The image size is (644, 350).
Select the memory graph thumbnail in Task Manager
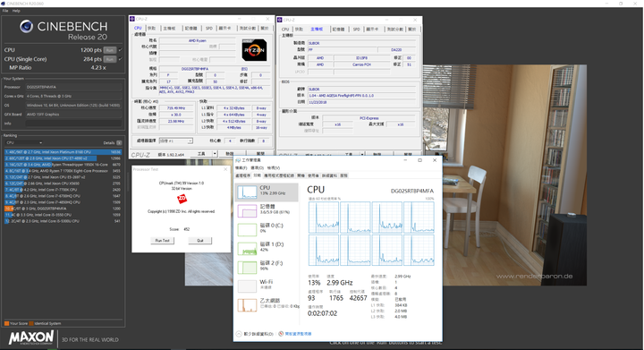click(x=247, y=210)
